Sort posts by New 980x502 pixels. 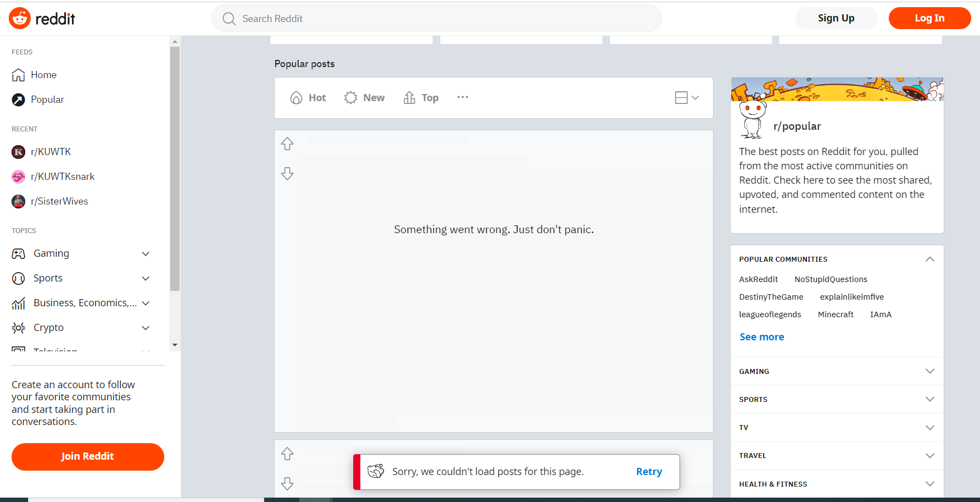[364, 98]
